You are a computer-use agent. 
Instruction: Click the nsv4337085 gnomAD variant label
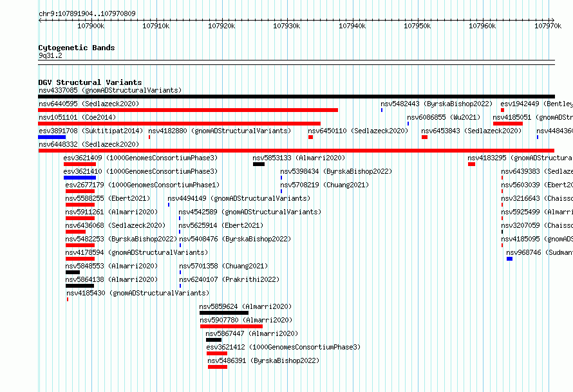[110, 90]
